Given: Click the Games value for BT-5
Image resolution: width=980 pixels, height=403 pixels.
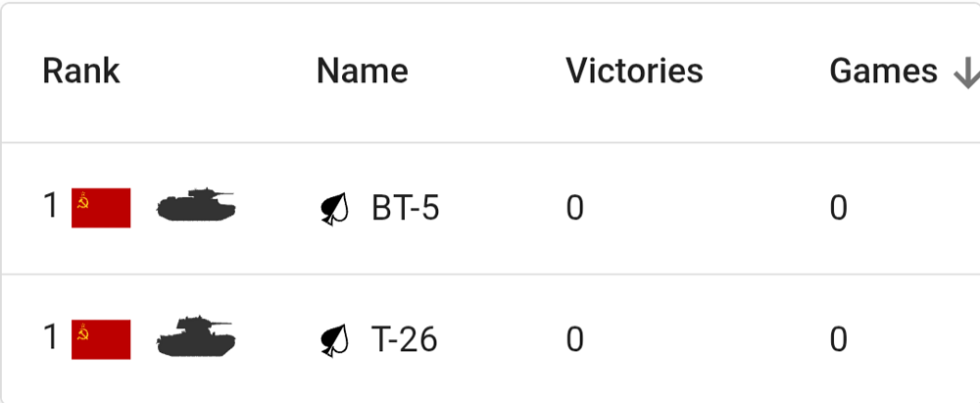Looking at the screenshot, I should [x=838, y=208].
